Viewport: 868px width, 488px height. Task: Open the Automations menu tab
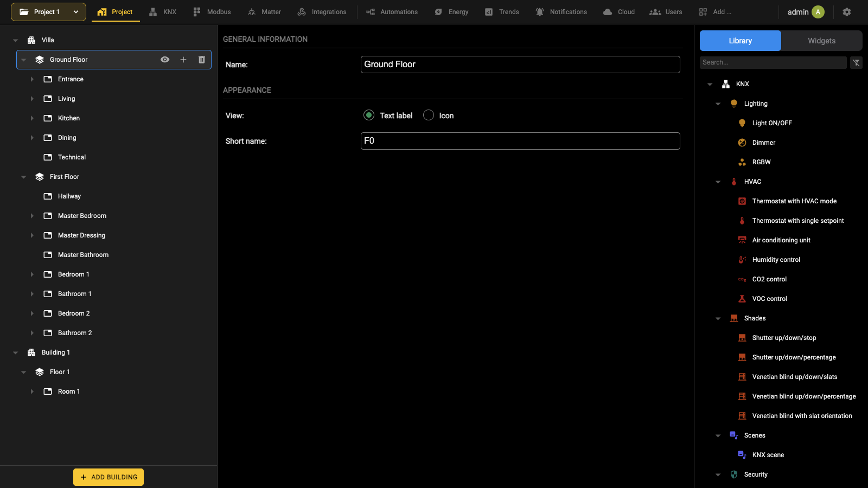tap(392, 12)
